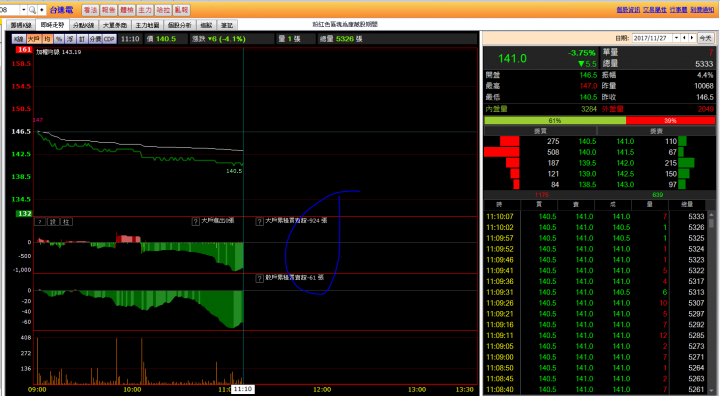720x396 pixels.
Task: Switch to the 分點K線 tab
Action: (x=84, y=25)
